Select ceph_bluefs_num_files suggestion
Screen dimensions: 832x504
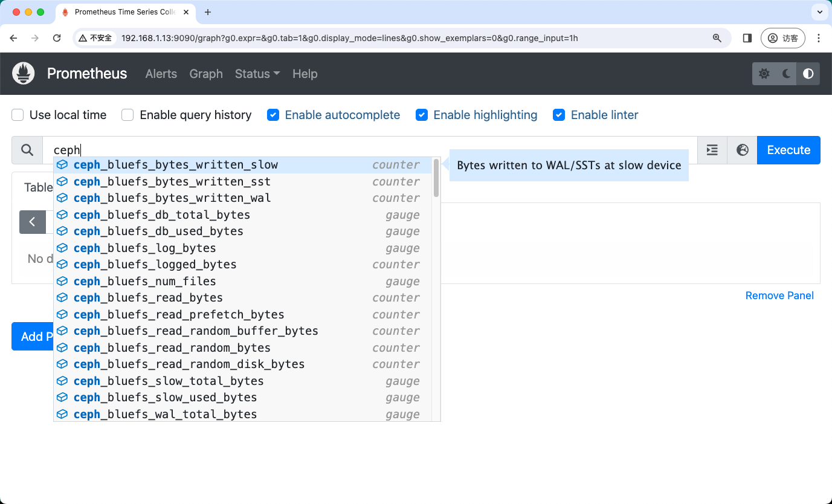pyautogui.click(x=243, y=282)
